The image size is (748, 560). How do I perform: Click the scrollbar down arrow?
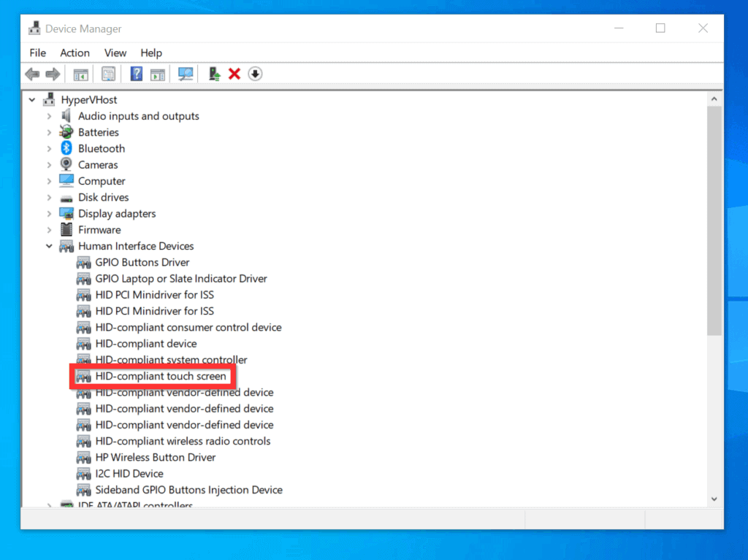point(714,499)
